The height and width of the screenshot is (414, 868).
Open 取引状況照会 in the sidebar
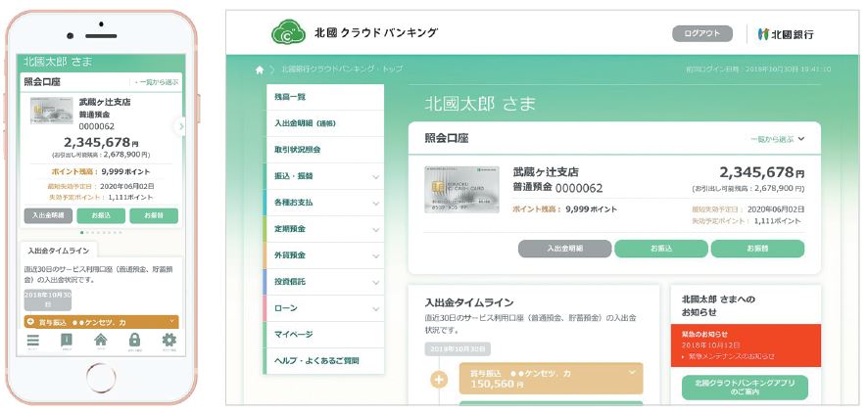324,150
